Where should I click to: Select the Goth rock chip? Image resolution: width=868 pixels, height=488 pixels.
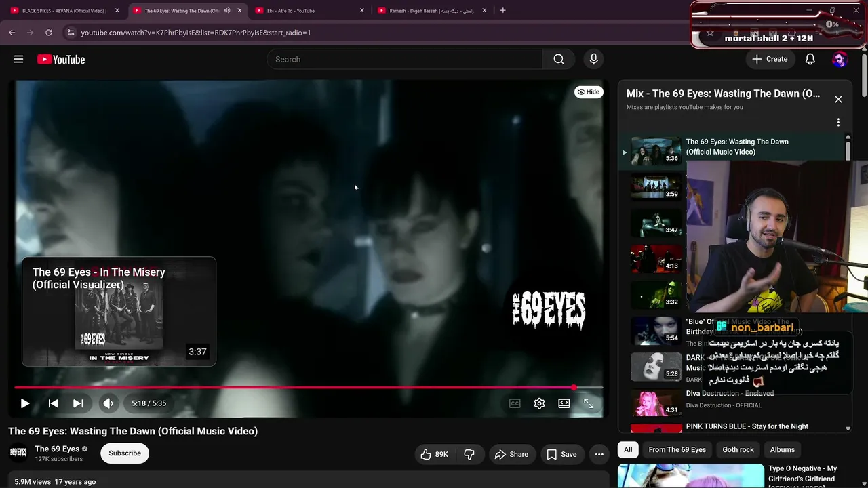click(738, 449)
